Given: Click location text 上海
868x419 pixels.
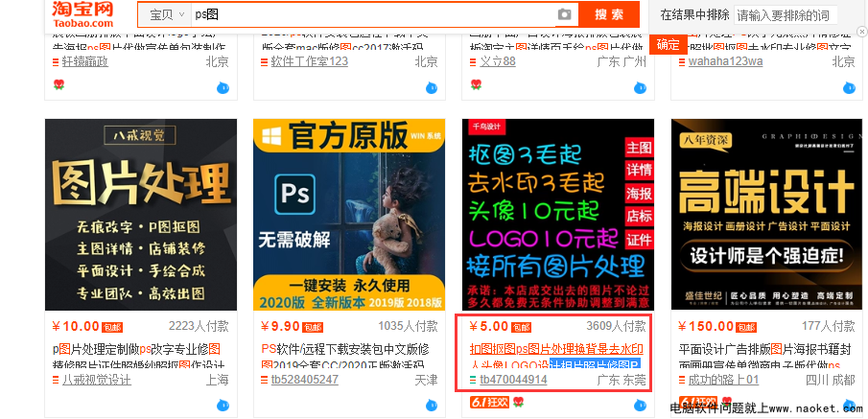Looking at the screenshot, I should [217, 380].
